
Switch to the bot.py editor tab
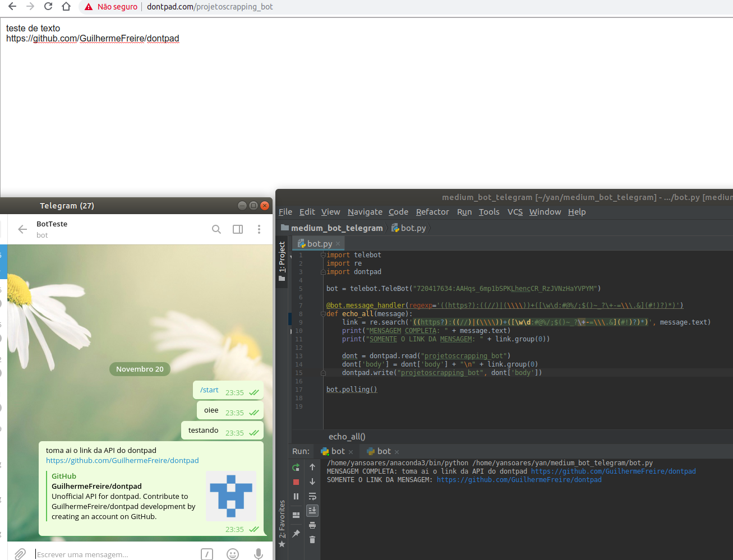coord(317,243)
